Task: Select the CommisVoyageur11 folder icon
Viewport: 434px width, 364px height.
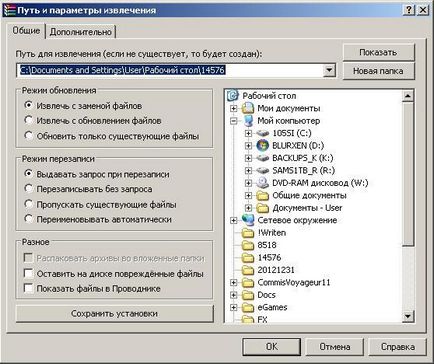Action: [248, 283]
